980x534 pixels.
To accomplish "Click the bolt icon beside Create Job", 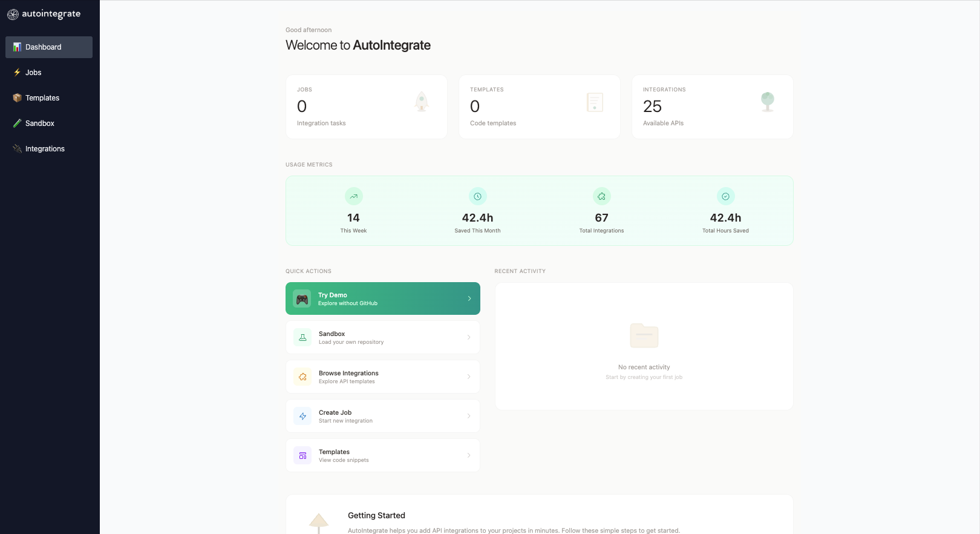I will point(302,416).
